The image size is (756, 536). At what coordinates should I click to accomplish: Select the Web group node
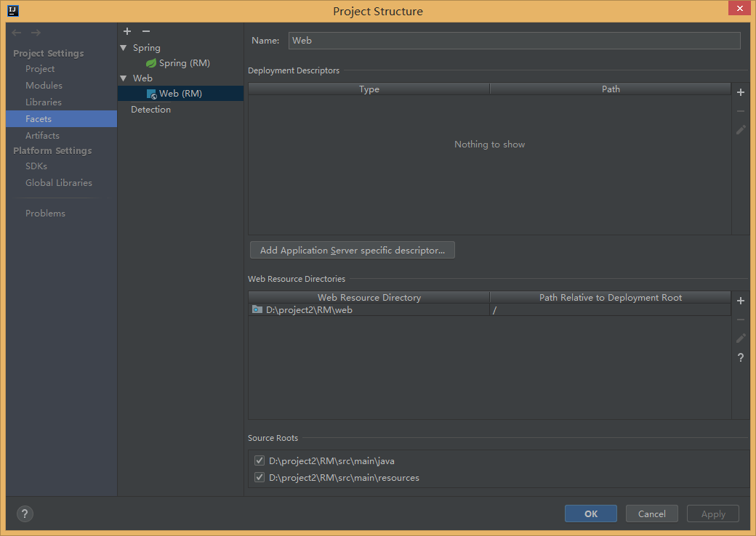pos(142,78)
